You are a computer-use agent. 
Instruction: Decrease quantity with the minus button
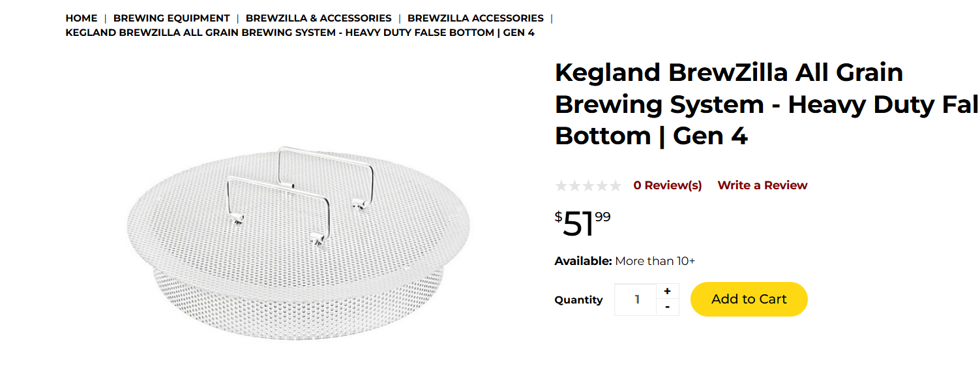(667, 307)
